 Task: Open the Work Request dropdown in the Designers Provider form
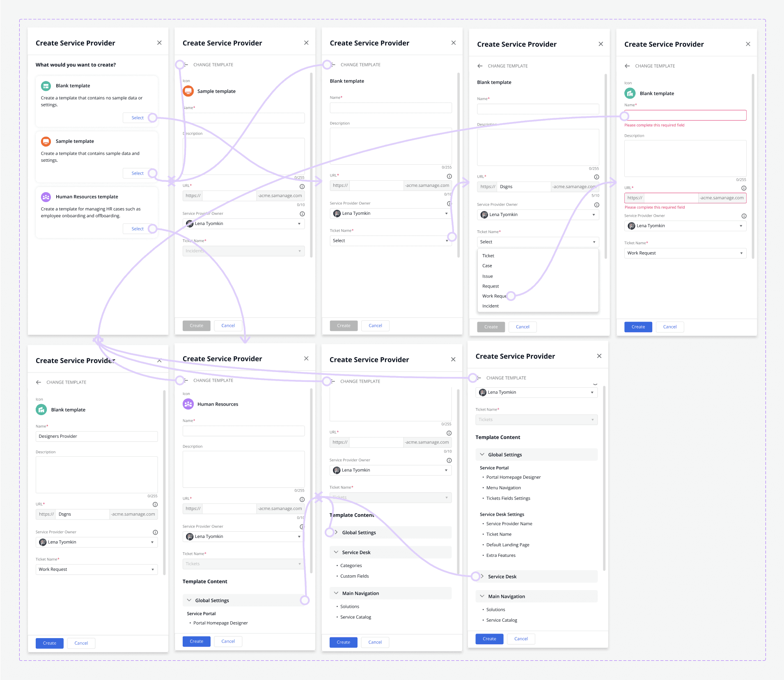click(x=97, y=570)
